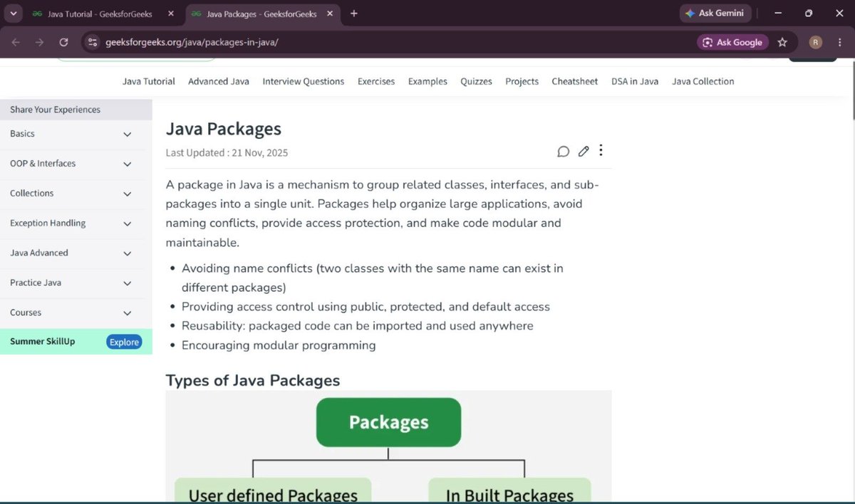Click the edit pencil icon

click(x=584, y=151)
